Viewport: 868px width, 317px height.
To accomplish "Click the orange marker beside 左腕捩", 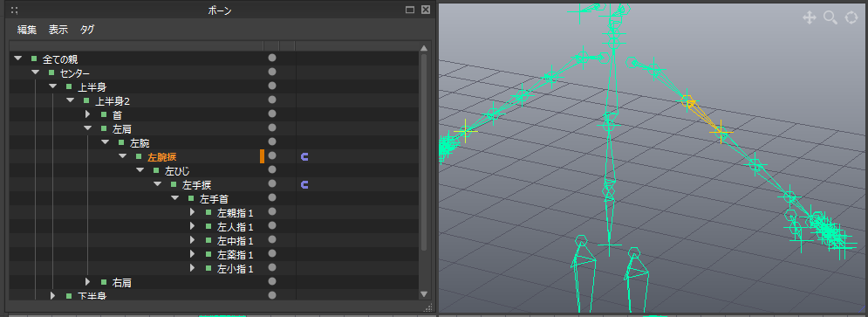I will pos(262,157).
